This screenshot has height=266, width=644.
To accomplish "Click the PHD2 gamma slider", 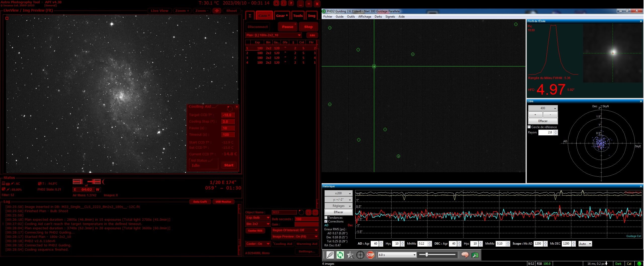I will [438, 255].
